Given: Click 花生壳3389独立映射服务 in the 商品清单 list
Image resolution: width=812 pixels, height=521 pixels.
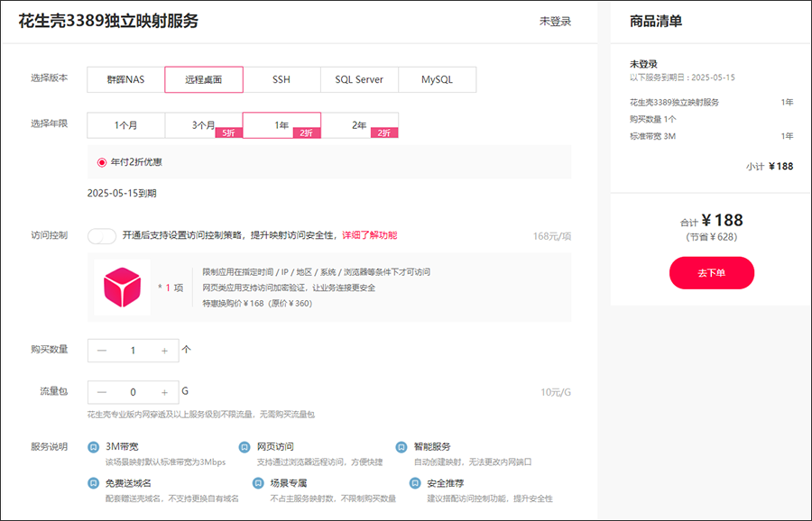Looking at the screenshot, I should coord(674,103).
